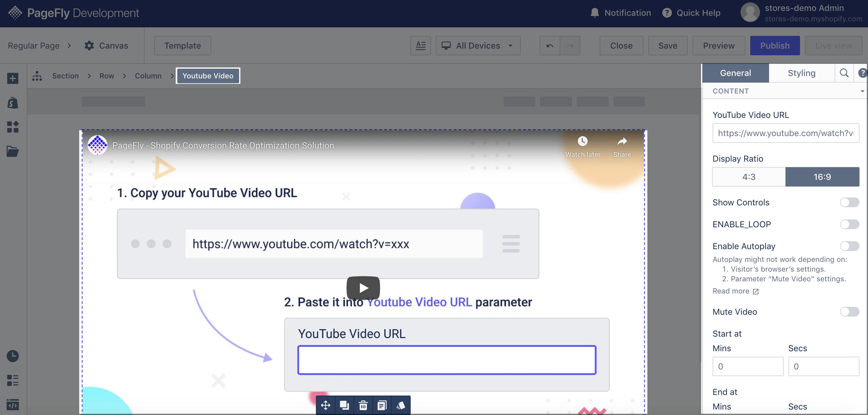The height and width of the screenshot is (415, 868).
Task: Select Column in breadcrumb
Action: (x=148, y=76)
